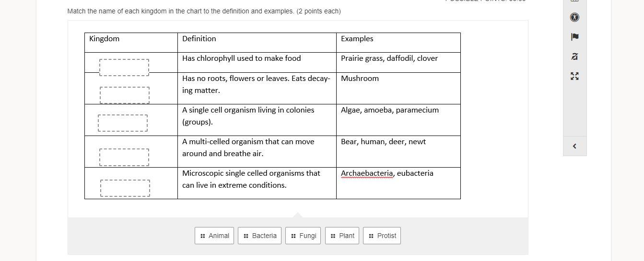Click the Kingdom column header

point(105,39)
